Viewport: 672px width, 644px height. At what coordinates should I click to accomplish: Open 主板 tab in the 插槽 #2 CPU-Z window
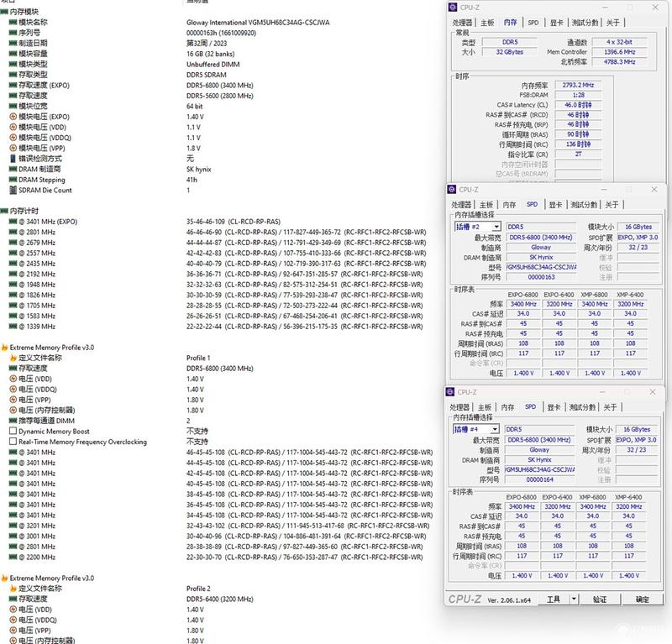tap(486, 205)
